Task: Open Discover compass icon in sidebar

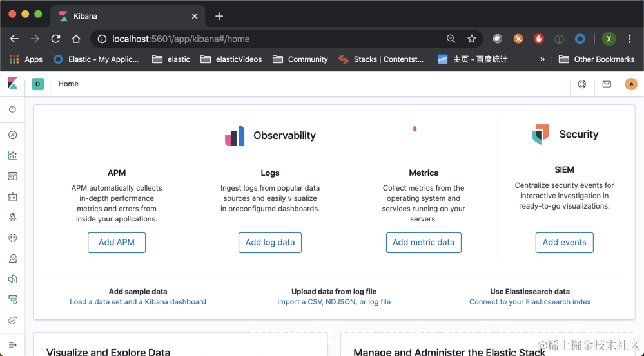Action: (x=13, y=135)
